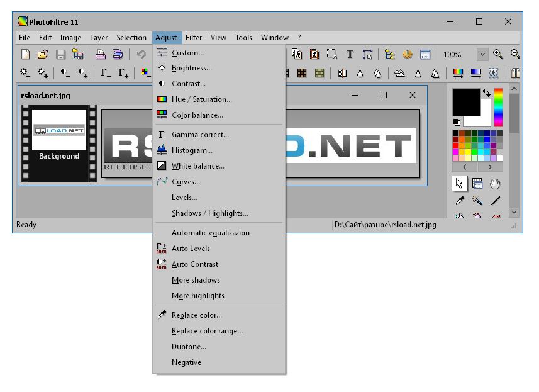Show previous color palette page arrow
The height and width of the screenshot is (392, 539).
(465, 167)
